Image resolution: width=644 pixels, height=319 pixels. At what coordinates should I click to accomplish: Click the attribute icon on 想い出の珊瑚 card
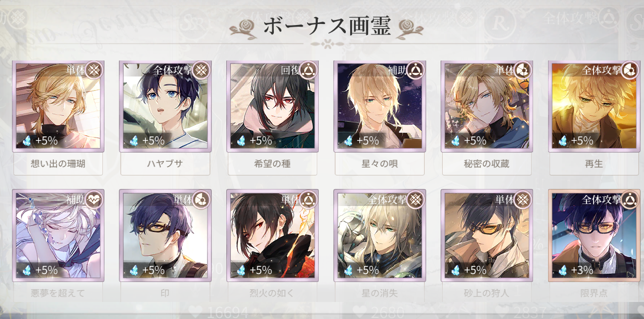94,70
